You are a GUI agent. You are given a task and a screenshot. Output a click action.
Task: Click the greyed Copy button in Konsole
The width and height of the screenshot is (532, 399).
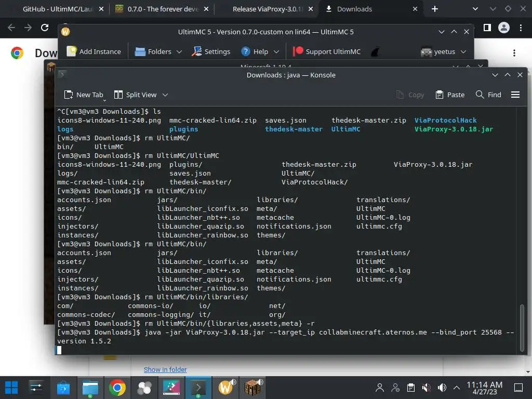tap(410, 95)
